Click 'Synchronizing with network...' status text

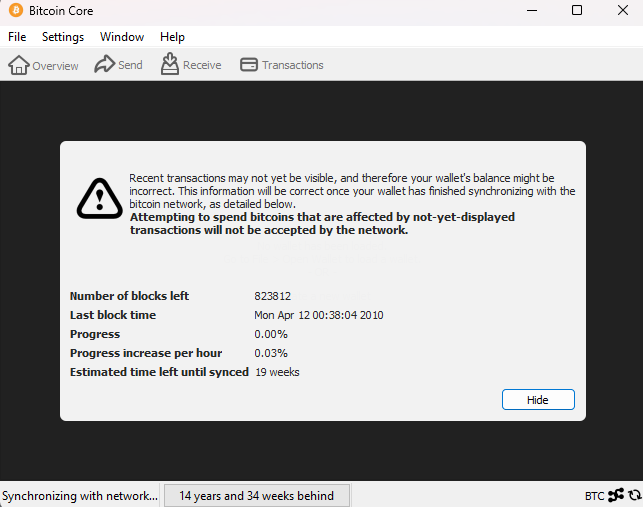[x=80, y=496]
